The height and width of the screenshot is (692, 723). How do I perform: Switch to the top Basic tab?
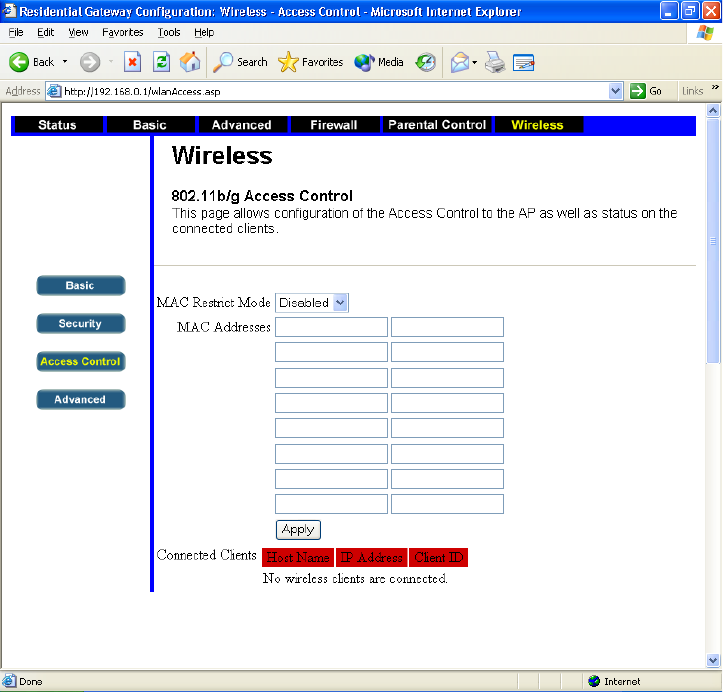click(150, 125)
